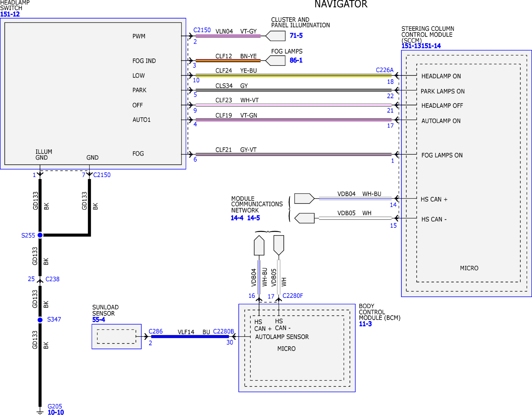Viewport: 532px width, 415px height.
Task: Click the CLF12 circuit label
Action: pos(224,56)
